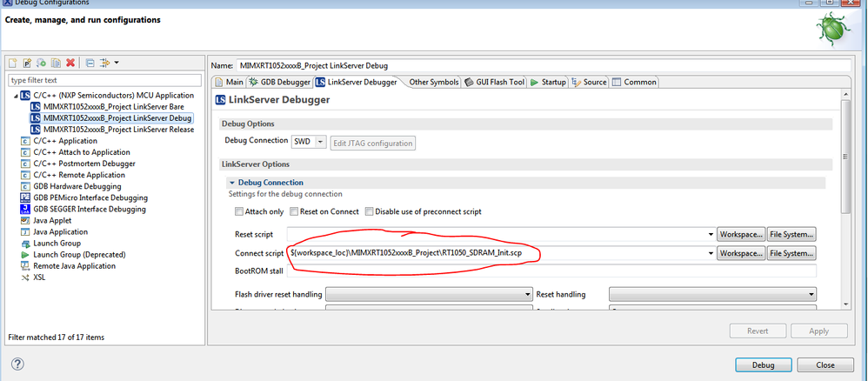Switch to the Main tab
Image resolution: width=868 pixels, height=381 pixels.
(x=229, y=82)
